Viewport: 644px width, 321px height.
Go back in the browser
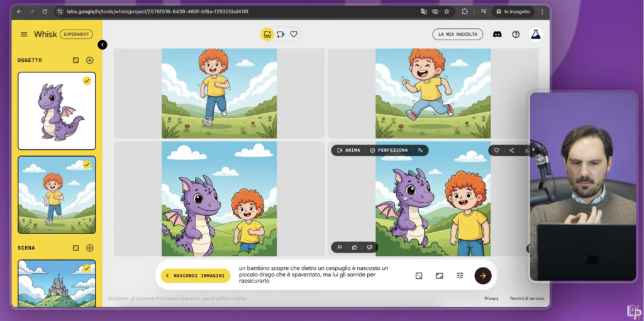tap(19, 11)
